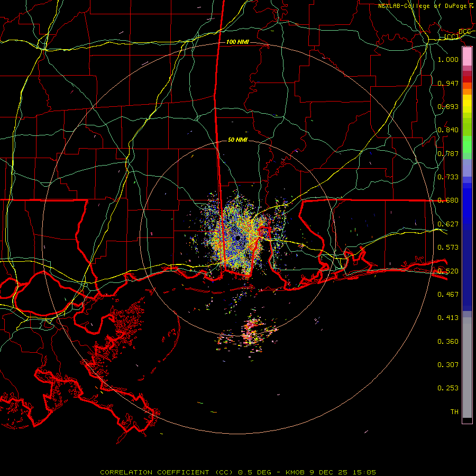Click the 0.467 scale label
476x476 pixels.
448,295
